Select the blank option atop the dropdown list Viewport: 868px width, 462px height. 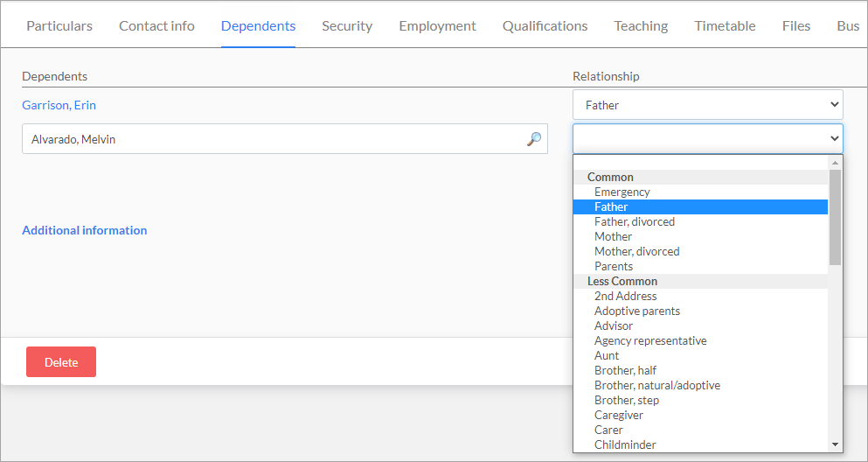[700, 163]
